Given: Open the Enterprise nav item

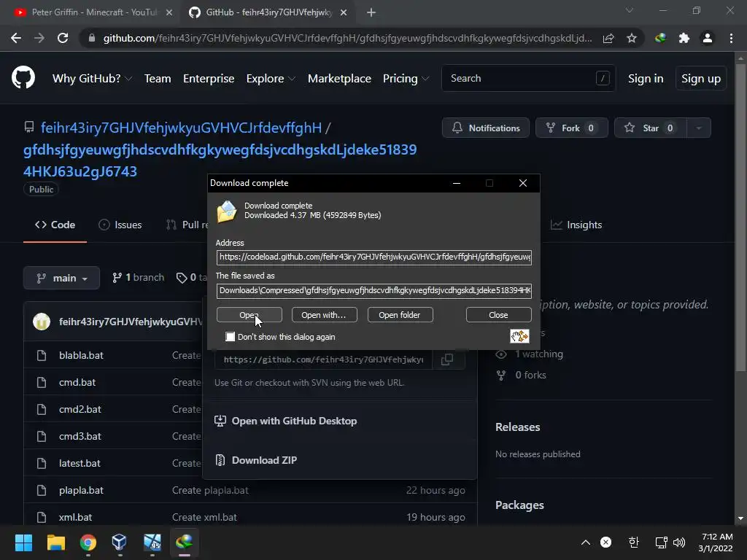Looking at the screenshot, I should click(x=209, y=79).
